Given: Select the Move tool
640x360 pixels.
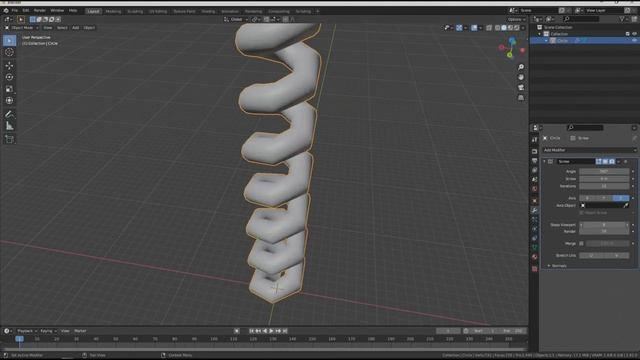Looking at the screenshot, I should tap(9, 65).
